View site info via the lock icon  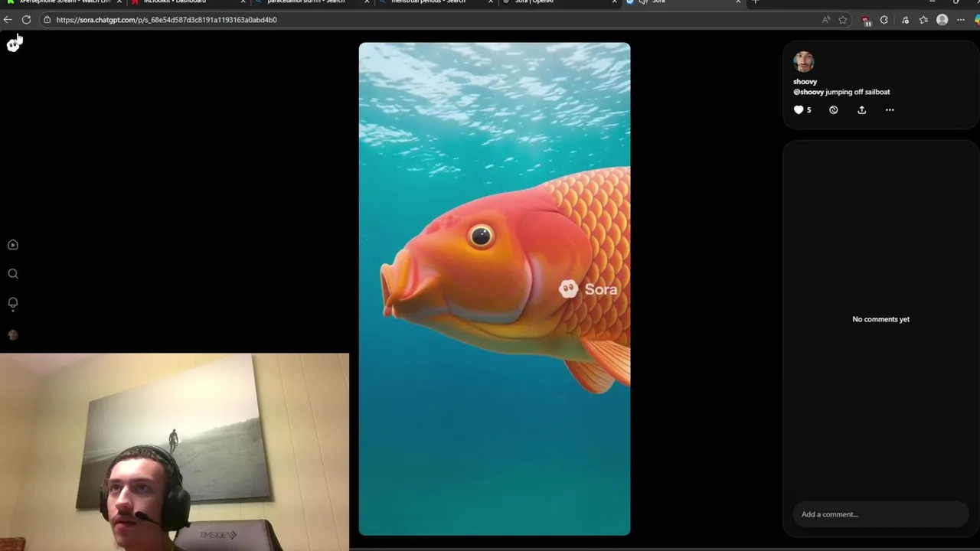click(x=47, y=20)
